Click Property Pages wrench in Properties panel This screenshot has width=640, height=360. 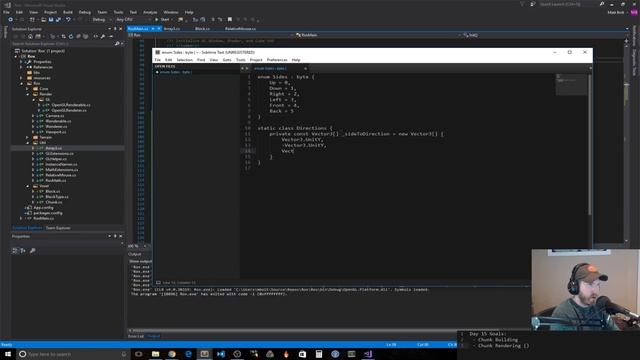pos(33,251)
